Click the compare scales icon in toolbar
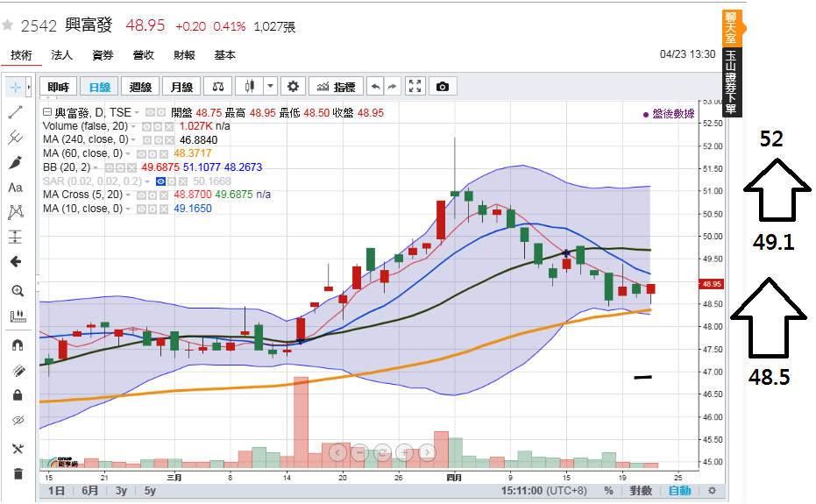This screenshot has width=816, height=504. [x=218, y=87]
